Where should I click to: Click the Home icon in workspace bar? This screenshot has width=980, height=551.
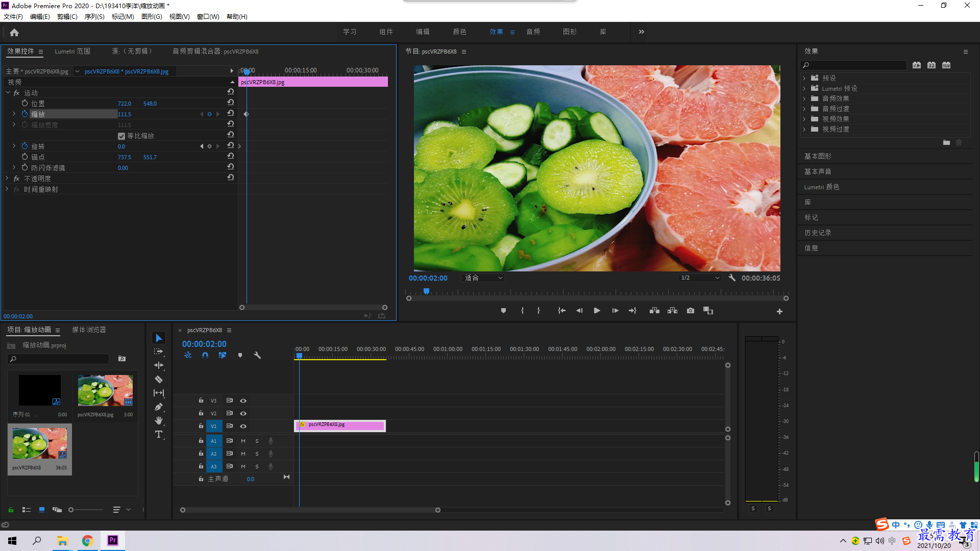[14, 32]
